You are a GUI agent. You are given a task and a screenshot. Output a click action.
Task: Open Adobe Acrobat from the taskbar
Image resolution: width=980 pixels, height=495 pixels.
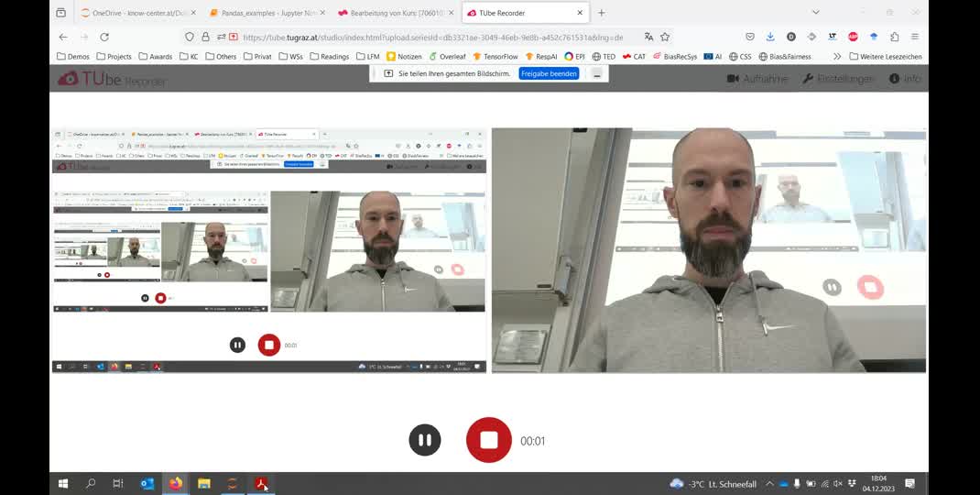click(x=261, y=483)
